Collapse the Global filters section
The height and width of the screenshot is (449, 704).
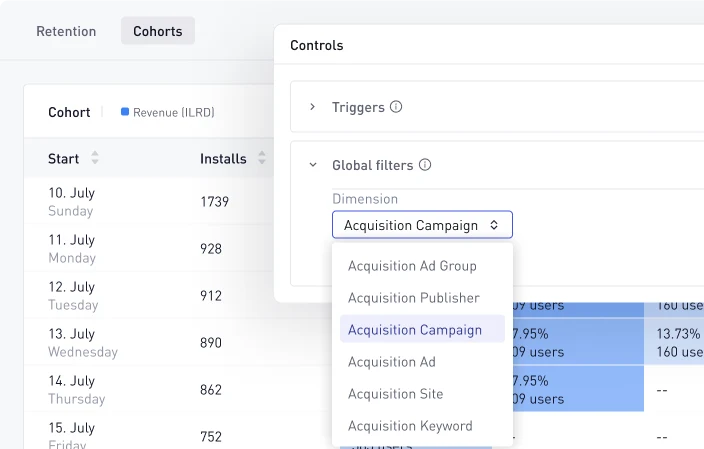point(312,165)
